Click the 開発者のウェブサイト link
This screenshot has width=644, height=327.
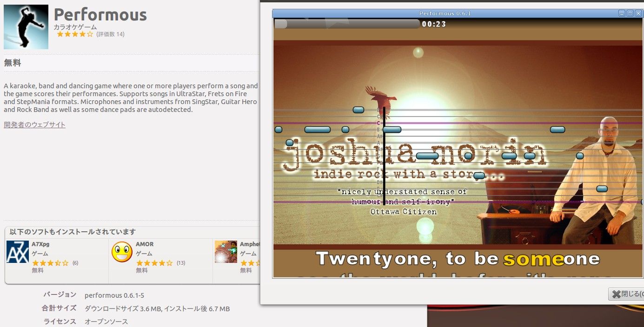(x=34, y=124)
